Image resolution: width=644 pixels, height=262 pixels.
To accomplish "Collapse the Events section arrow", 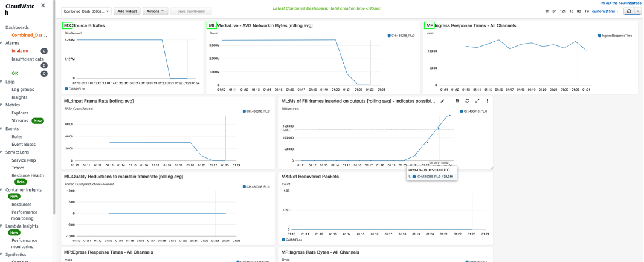I will (2, 129).
